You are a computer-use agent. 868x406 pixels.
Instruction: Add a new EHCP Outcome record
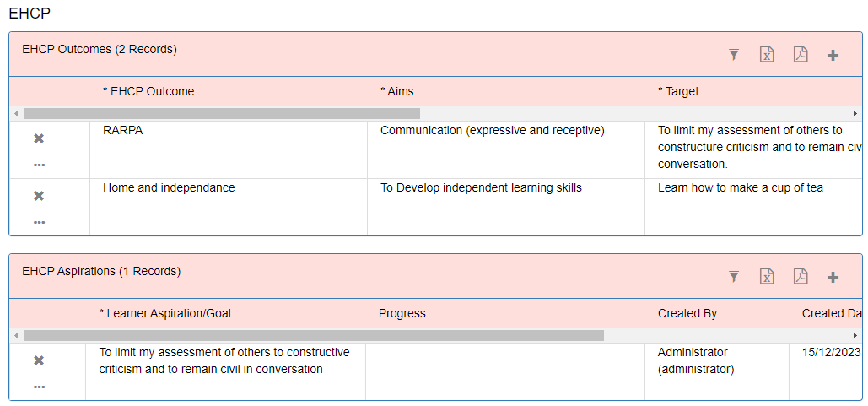(833, 56)
